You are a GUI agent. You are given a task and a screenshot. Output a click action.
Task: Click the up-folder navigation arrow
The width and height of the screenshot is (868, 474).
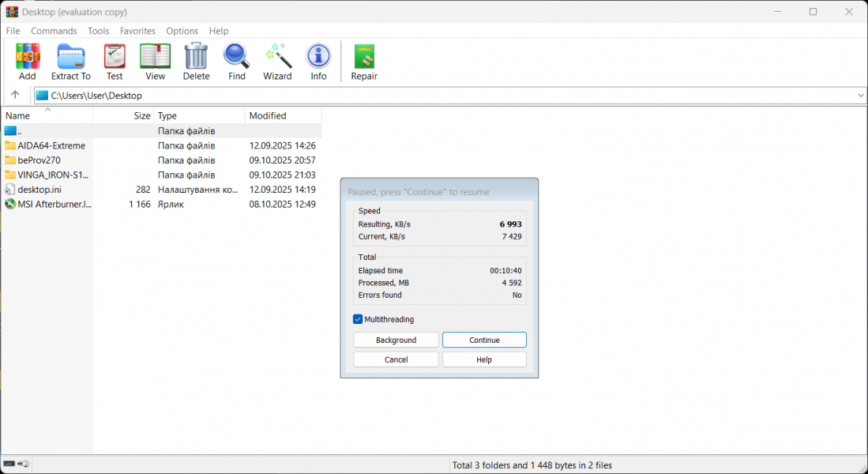(x=15, y=94)
